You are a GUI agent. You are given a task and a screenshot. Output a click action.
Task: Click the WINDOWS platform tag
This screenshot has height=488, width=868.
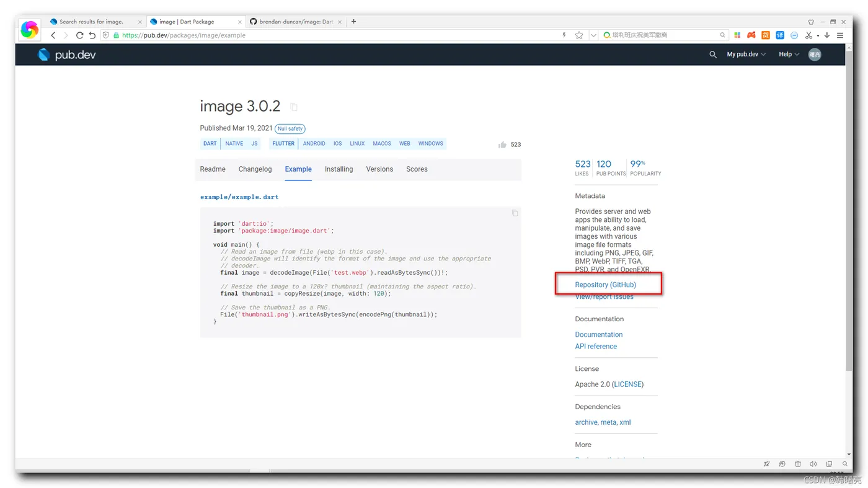tap(430, 144)
